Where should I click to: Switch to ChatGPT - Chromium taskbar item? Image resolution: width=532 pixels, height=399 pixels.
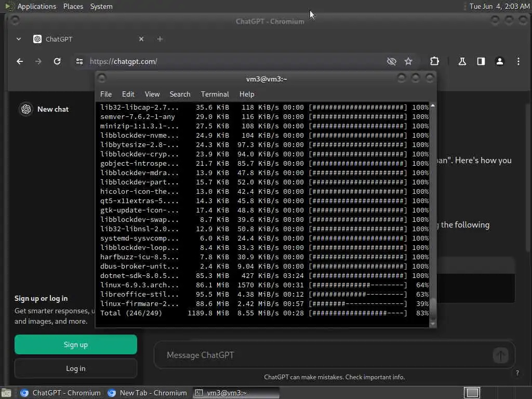(x=60, y=393)
